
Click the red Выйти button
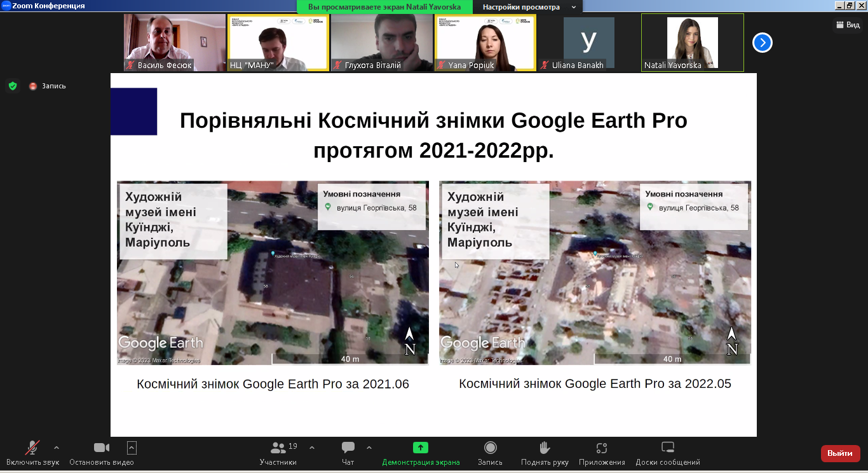pos(840,453)
